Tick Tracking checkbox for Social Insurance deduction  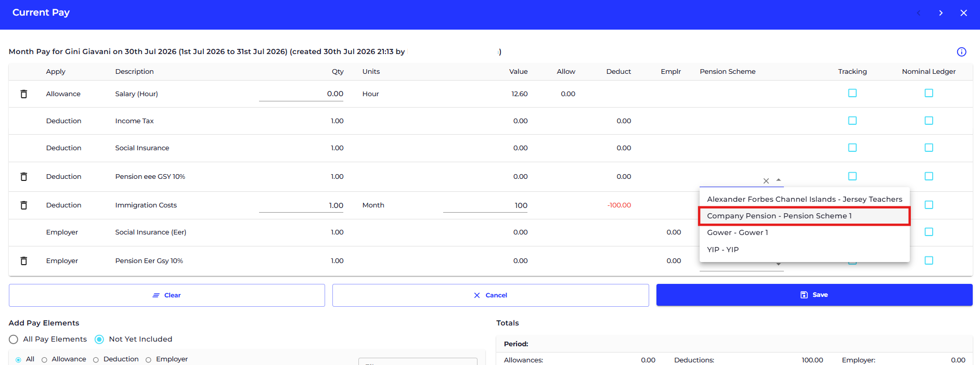pyautogui.click(x=852, y=148)
